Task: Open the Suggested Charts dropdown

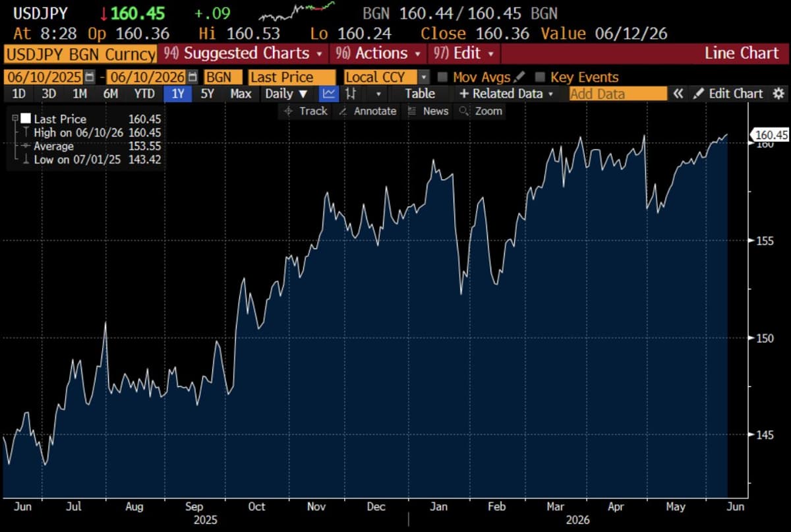Action: (243, 53)
